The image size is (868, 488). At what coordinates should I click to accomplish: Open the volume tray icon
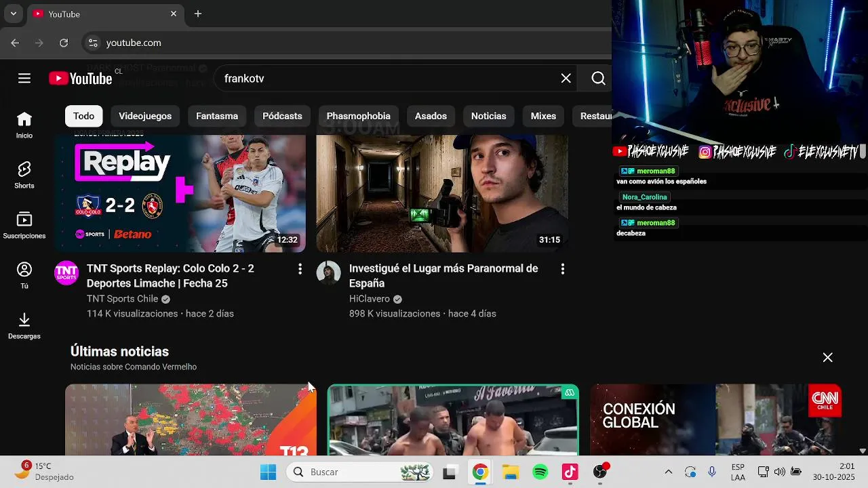[x=780, y=472]
